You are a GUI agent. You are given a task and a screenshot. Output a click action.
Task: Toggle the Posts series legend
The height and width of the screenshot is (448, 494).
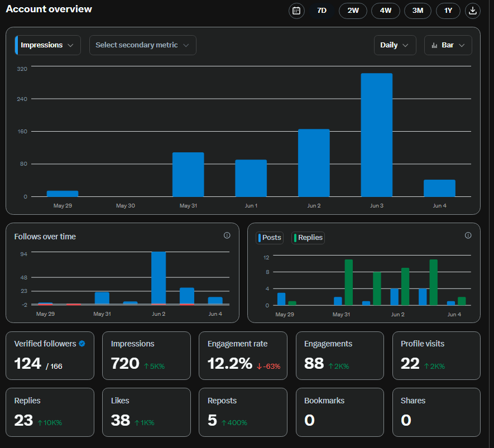click(x=270, y=238)
